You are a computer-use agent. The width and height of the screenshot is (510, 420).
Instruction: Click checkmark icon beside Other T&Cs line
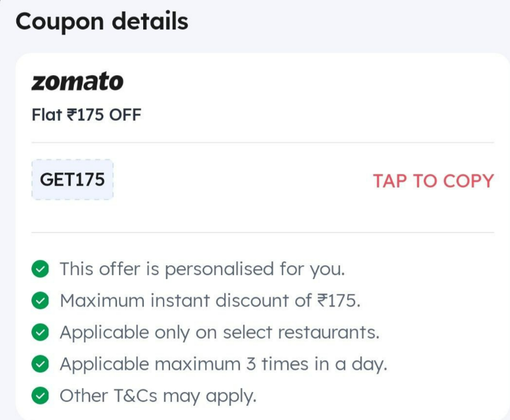pyautogui.click(x=40, y=396)
